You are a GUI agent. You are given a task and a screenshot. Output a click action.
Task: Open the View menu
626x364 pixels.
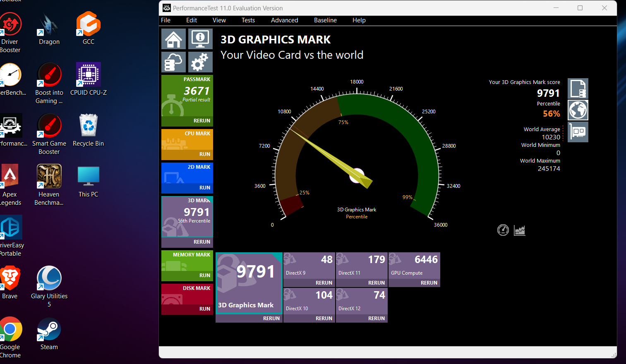(x=219, y=20)
